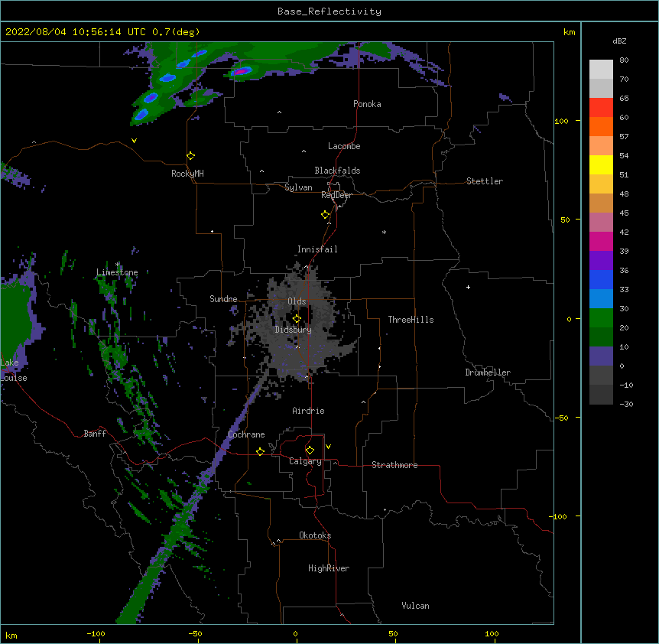Click the yellow V marker east of Calgary
Image resolution: width=659 pixels, height=644 pixels.
[x=328, y=447]
